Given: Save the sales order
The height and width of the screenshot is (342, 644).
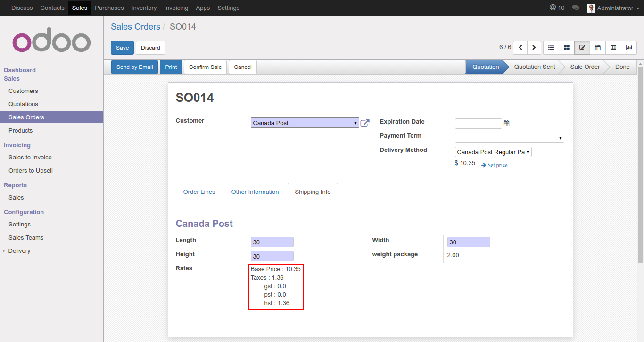Looking at the screenshot, I should [122, 48].
